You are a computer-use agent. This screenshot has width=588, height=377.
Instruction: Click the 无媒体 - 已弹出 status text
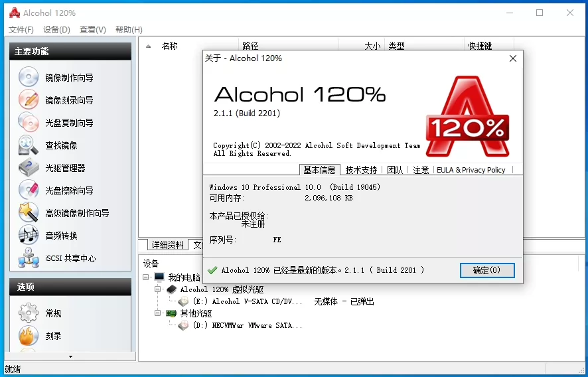point(344,301)
